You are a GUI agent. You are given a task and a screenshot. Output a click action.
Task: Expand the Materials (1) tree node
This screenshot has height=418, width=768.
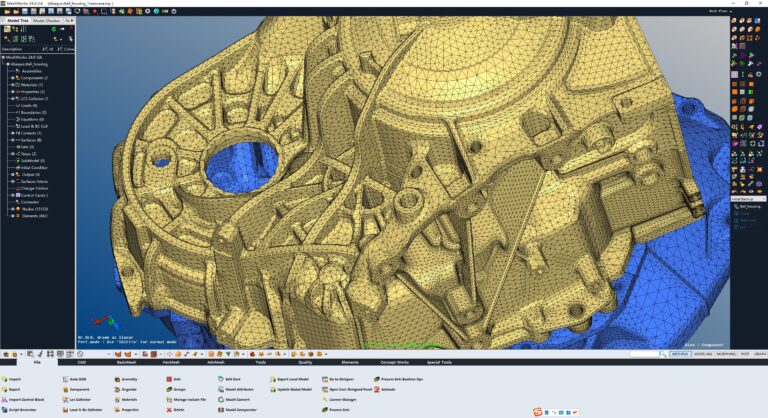click(x=13, y=85)
